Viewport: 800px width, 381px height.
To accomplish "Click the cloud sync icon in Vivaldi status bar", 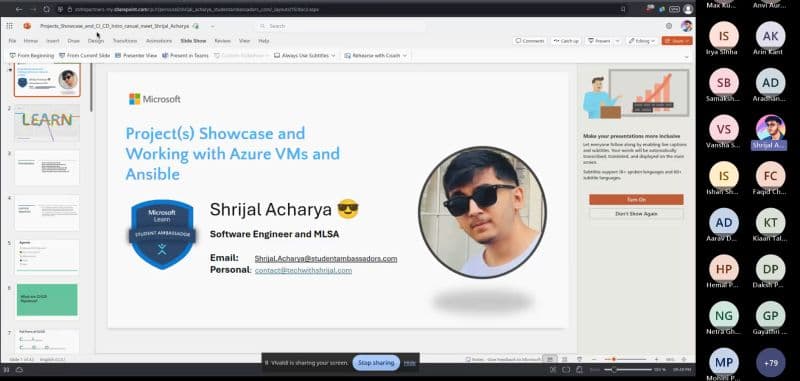I will point(19,369).
